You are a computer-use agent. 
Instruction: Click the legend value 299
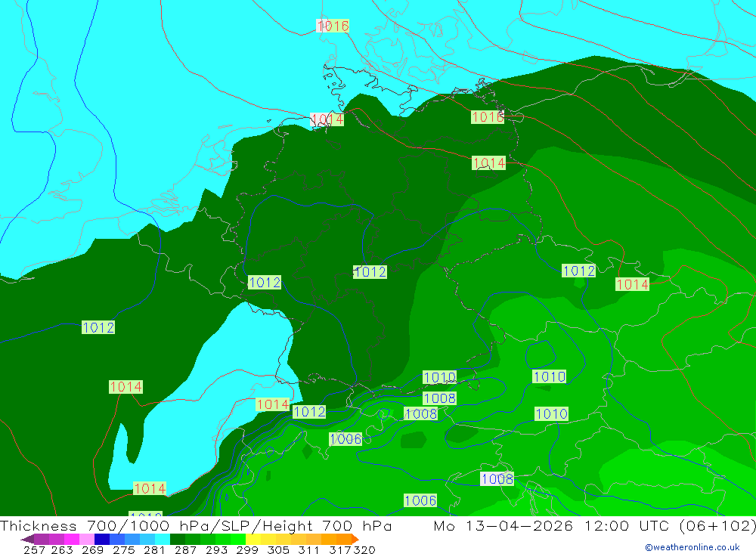pos(247,549)
